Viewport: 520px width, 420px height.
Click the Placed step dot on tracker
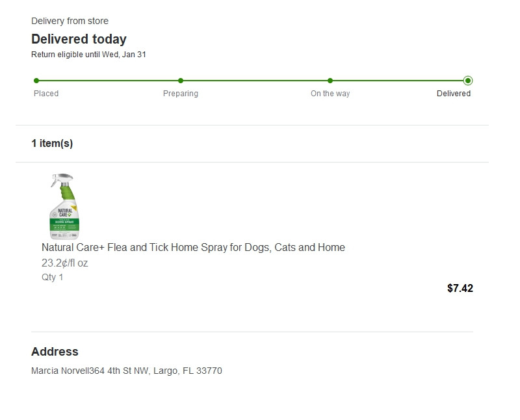[36, 81]
